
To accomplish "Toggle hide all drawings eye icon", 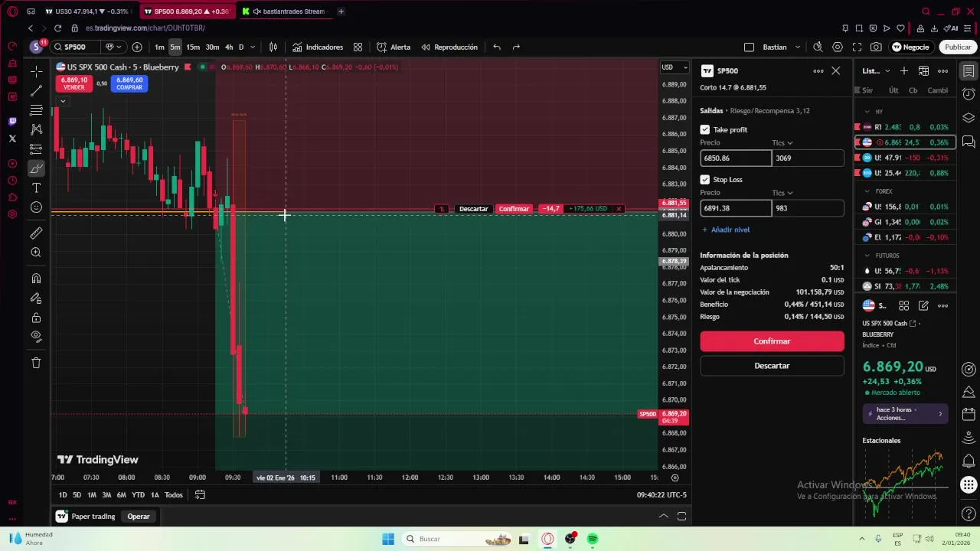I will (36, 336).
